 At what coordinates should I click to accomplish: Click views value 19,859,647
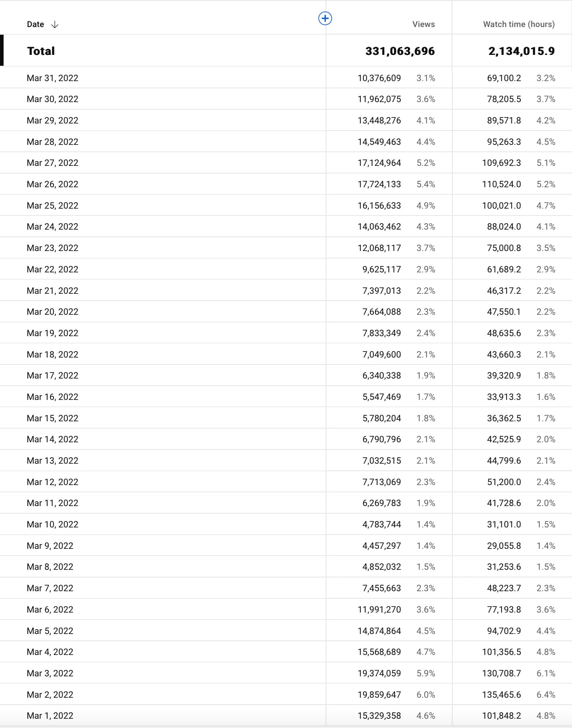pyautogui.click(x=379, y=695)
